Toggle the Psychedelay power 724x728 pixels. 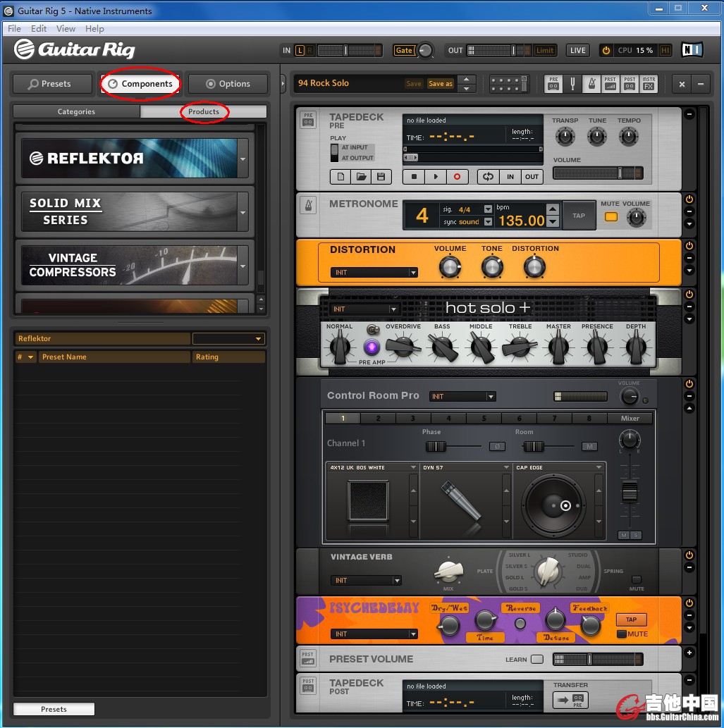click(689, 603)
